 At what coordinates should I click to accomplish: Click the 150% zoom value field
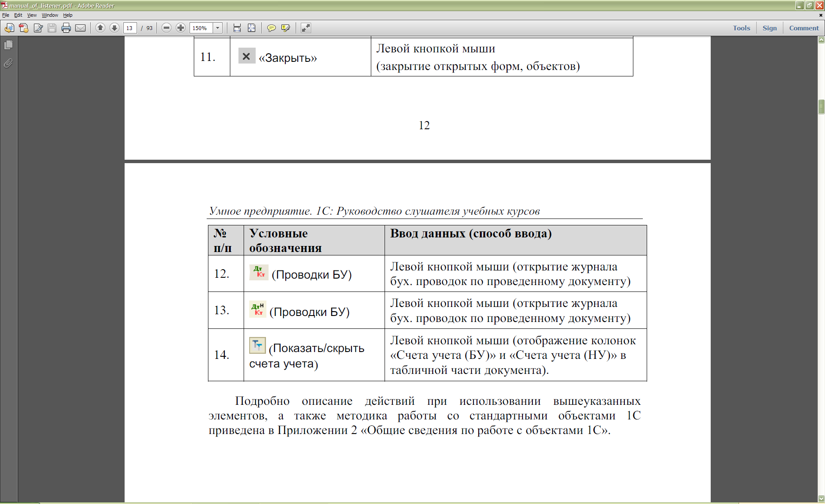point(201,28)
